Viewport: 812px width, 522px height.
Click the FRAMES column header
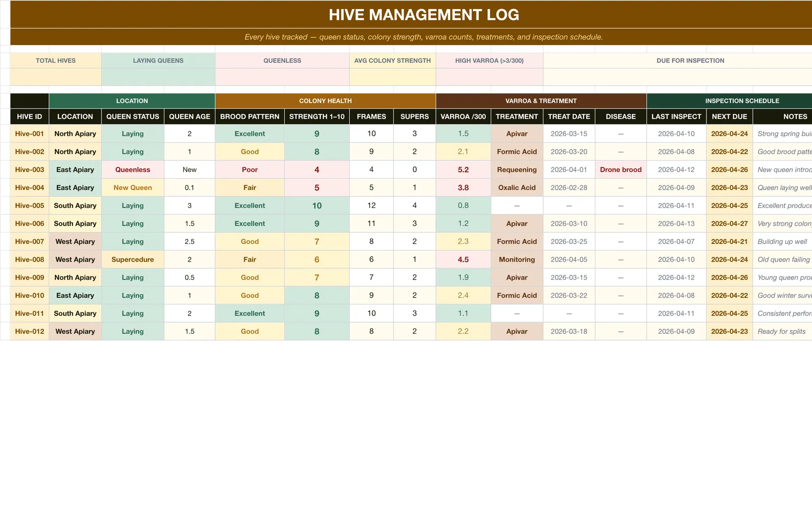click(x=371, y=117)
